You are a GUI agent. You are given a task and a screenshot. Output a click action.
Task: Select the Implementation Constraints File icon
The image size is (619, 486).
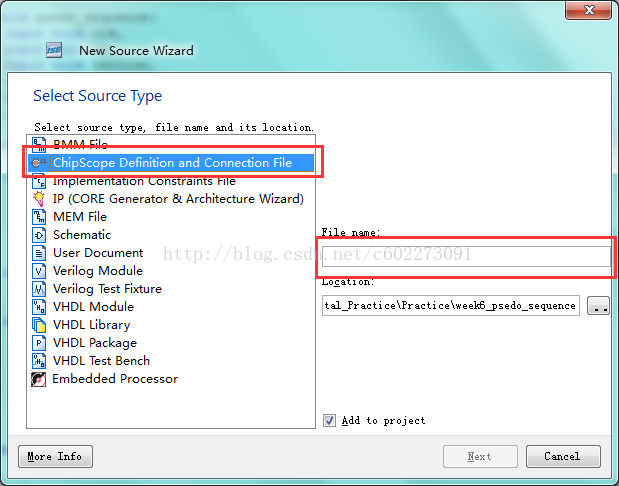[x=39, y=181]
